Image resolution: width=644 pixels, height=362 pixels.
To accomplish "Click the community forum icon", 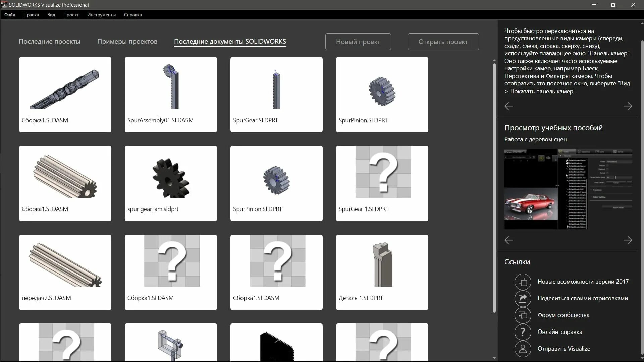I will click(x=523, y=315).
